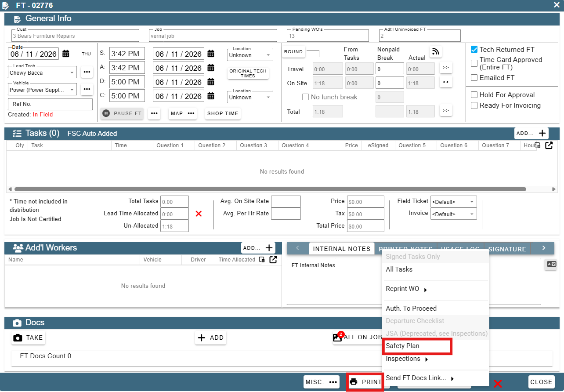This screenshot has height=392, width=564.
Task: Focus the Ref No. input field
Action: pyautogui.click(x=50, y=104)
